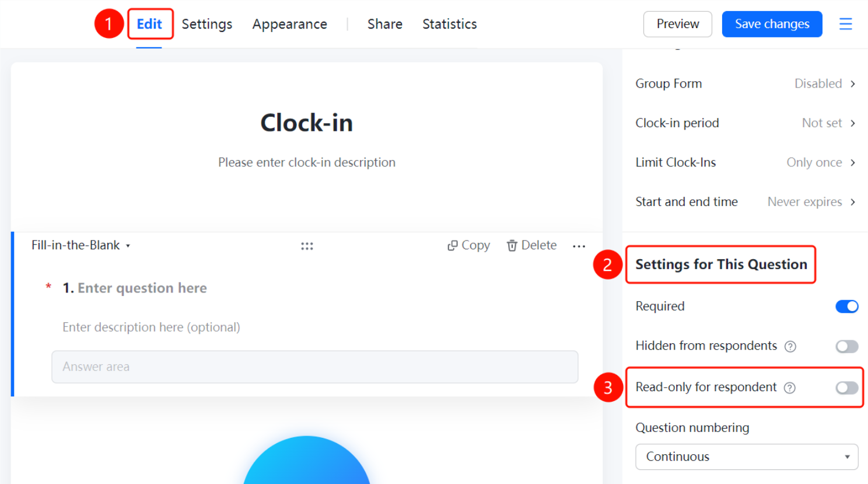Open the Fill-in-the-Blank question type dropdown
The height and width of the screenshot is (484, 868).
click(x=80, y=245)
